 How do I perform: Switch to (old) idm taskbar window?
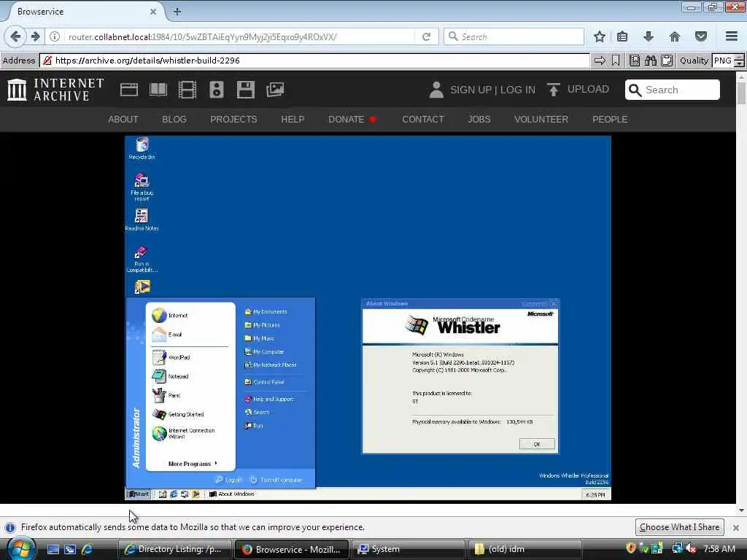tap(525, 550)
